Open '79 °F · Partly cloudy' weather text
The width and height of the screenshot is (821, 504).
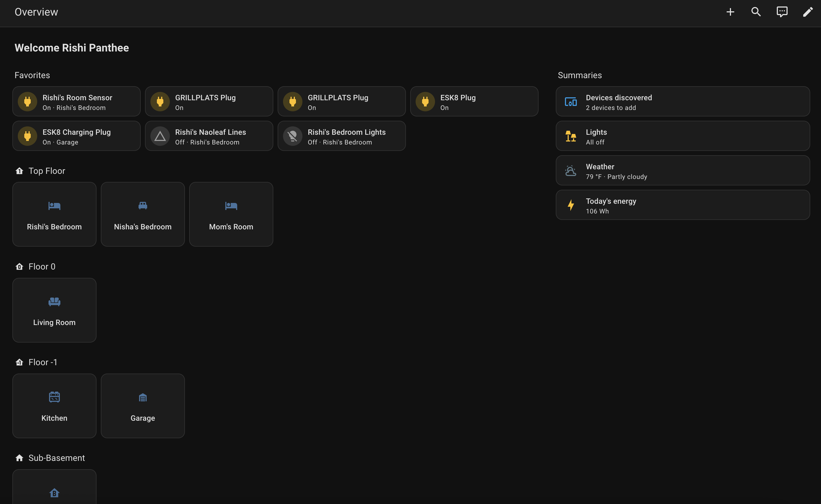[x=616, y=177]
